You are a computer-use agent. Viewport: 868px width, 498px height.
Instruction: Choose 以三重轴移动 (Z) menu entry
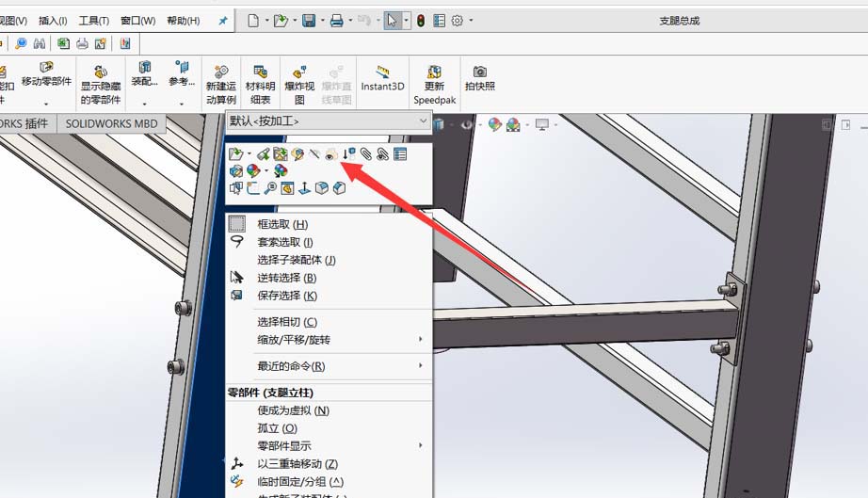coord(329,464)
